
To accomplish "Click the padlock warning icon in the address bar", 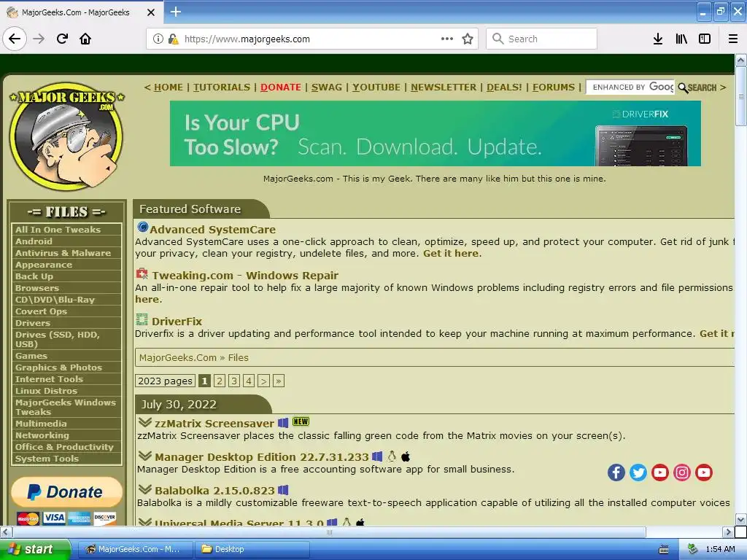I will coord(173,39).
